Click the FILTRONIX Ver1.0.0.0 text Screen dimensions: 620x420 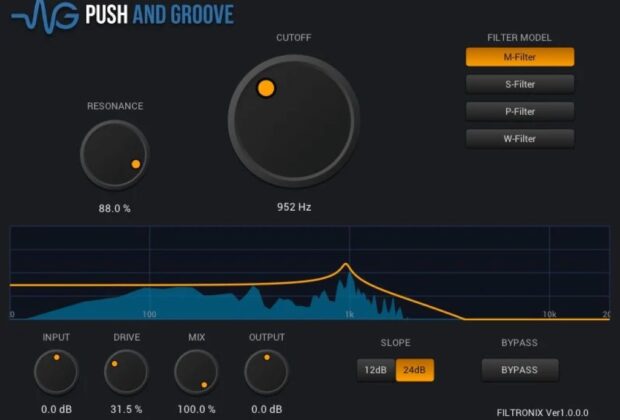click(542, 413)
